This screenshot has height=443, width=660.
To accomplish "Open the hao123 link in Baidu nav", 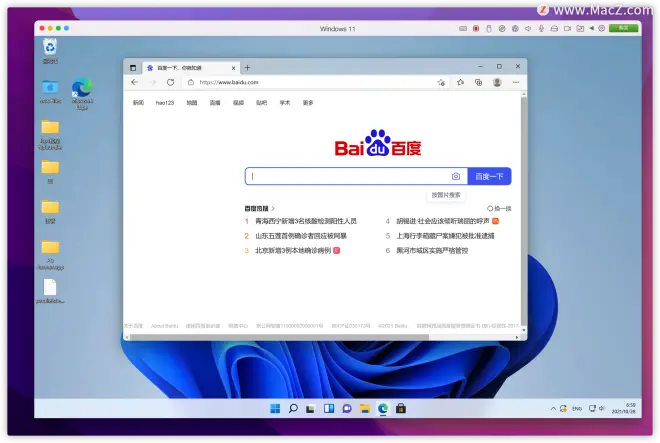I will click(x=165, y=103).
